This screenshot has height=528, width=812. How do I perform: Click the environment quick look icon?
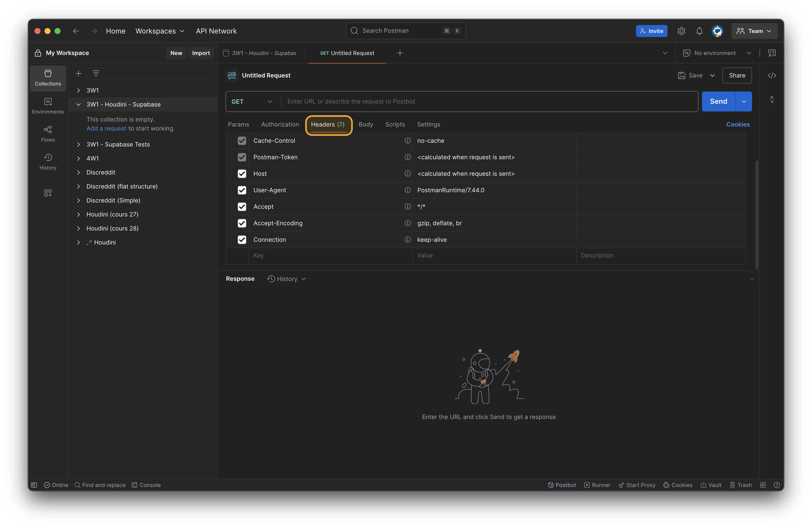tap(772, 53)
